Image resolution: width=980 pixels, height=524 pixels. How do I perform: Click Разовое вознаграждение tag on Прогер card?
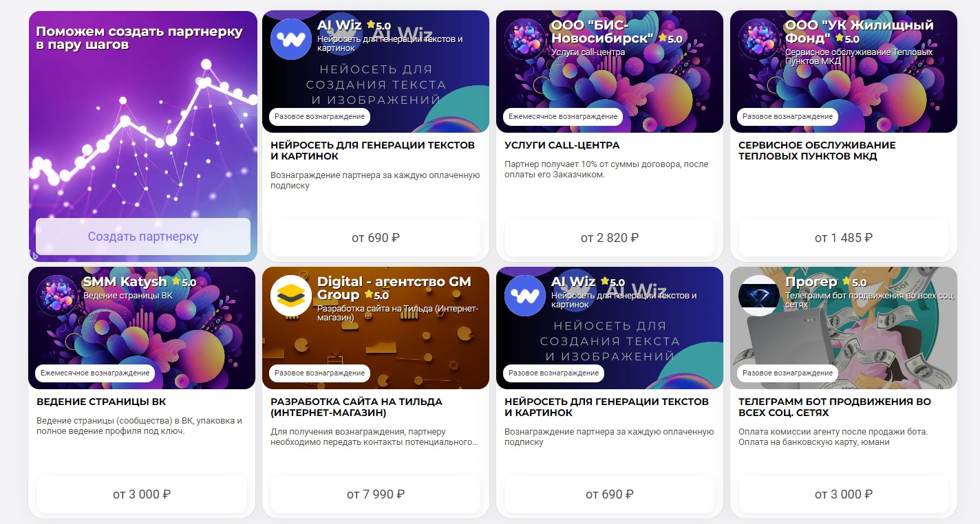click(788, 373)
